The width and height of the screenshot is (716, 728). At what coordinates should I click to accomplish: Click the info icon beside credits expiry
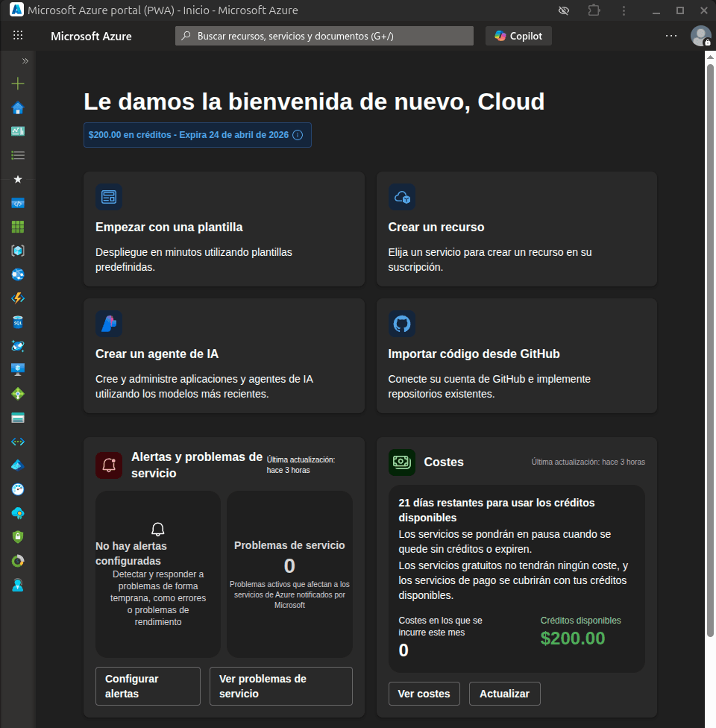pos(298,135)
